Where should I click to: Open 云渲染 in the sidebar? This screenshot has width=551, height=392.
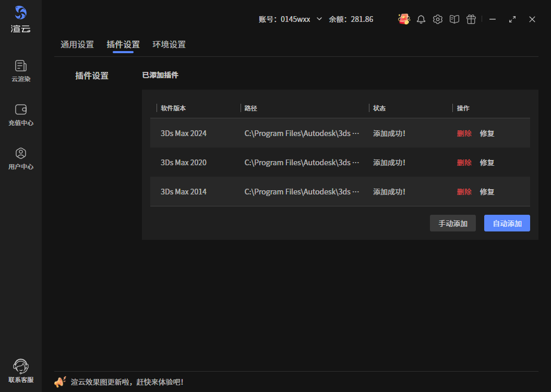(21, 71)
